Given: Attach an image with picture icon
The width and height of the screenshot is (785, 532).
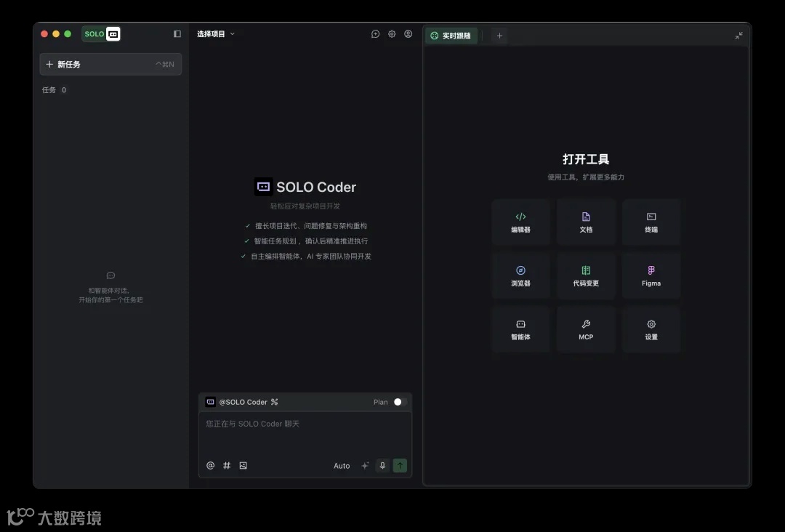Looking at the screenshot, I should 243,465.
